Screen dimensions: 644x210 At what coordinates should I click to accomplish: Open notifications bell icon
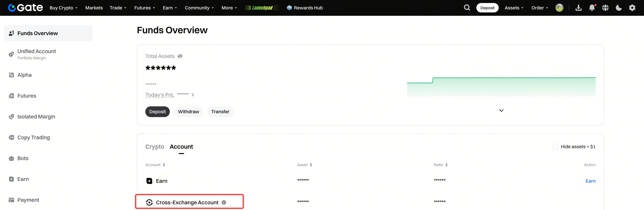point(592,8)
